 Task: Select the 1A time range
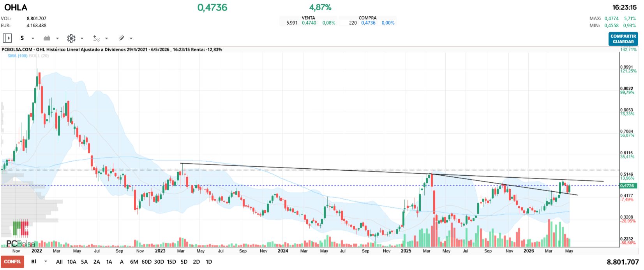[109, 262]
